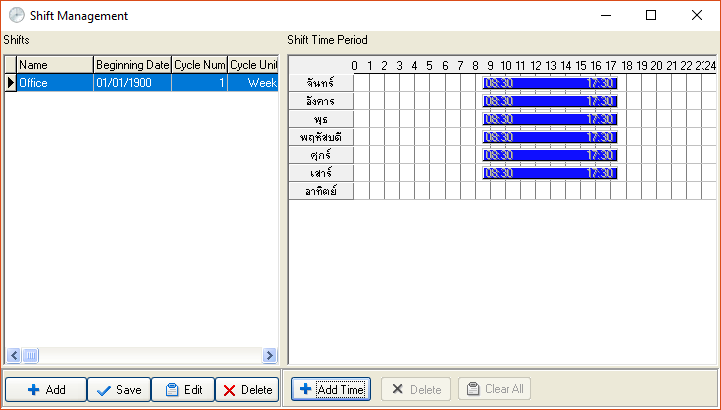Click the blue time bar in จันทร์ row
The image size is (721, 410).
coord(550,83)
